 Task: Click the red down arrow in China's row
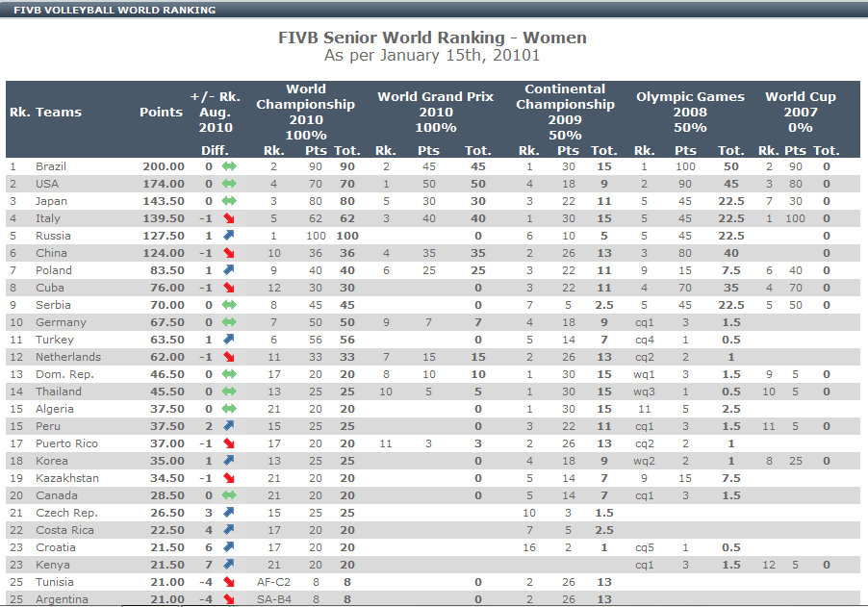[228, 253]
